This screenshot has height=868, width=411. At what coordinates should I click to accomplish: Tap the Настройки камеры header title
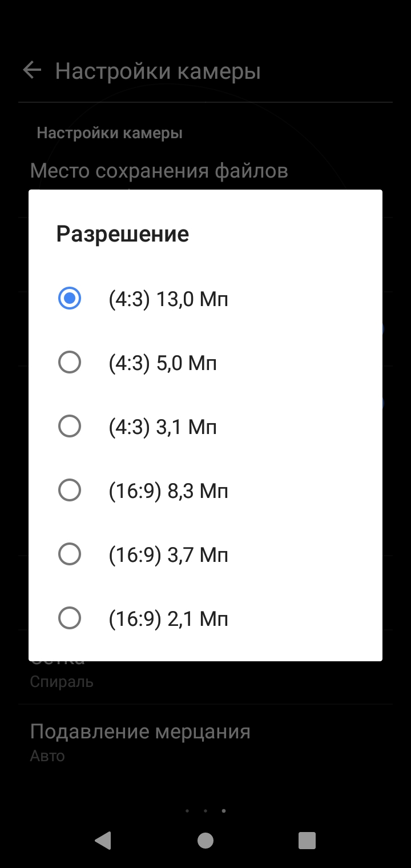(x=158, y=71)
